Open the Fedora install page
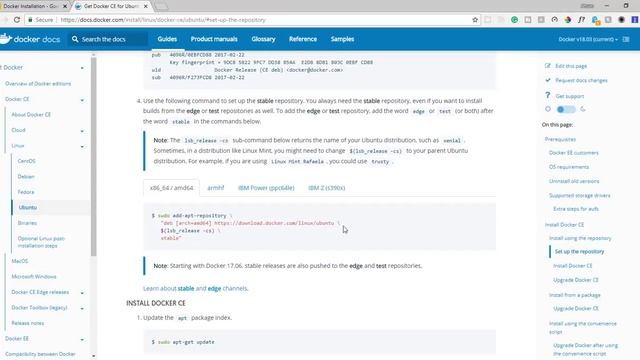Image resolution: width=640 pixels, height=360 pixels. coord(26,192)
